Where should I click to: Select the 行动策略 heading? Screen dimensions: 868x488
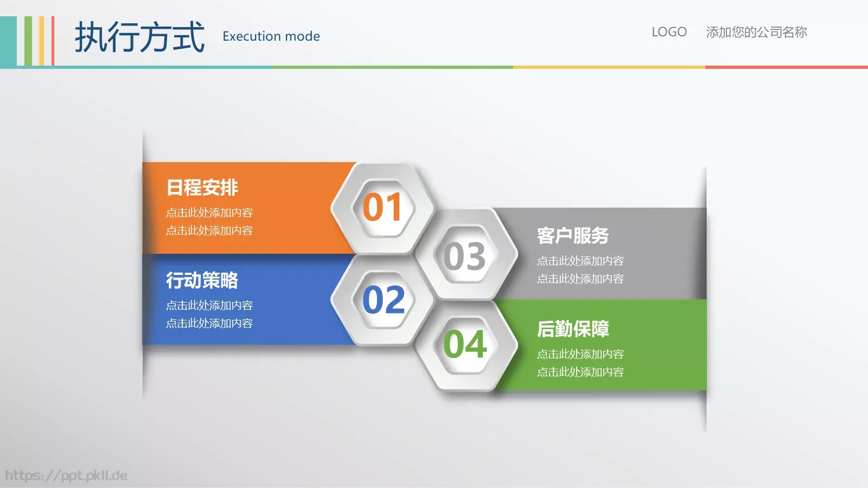click(202, 280)
